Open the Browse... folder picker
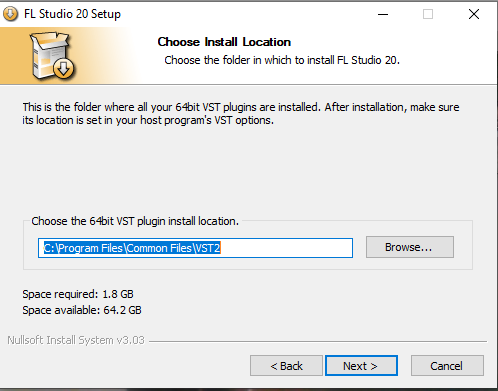 click(410, 247)
